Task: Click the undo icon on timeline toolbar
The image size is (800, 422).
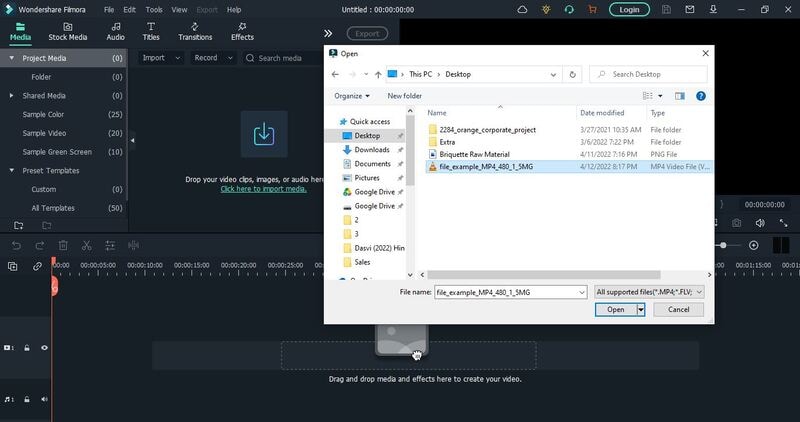Action: click(x=16, y=245)
